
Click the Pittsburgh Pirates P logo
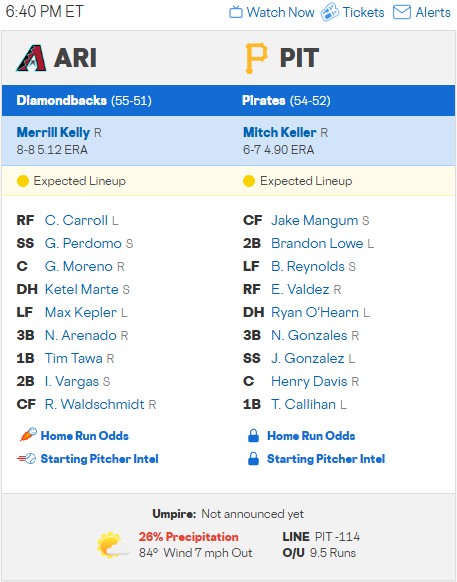pos(256,58)
